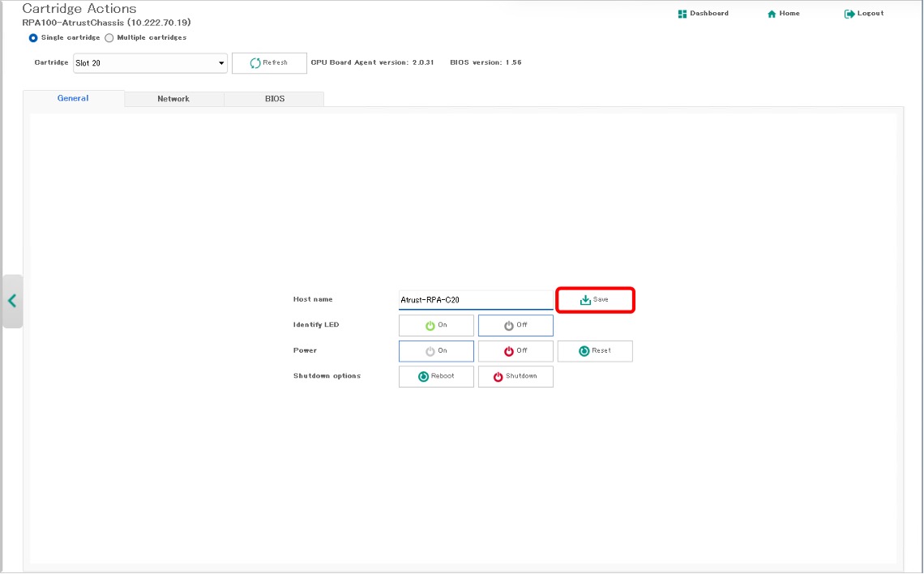Click the Logout arrow icon

(849, 14)
